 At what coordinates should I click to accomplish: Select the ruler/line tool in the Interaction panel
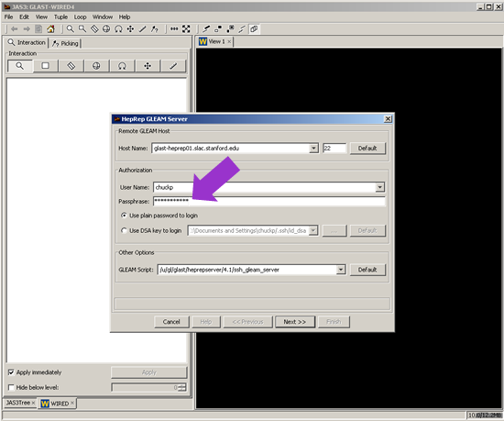click(173, 66)
